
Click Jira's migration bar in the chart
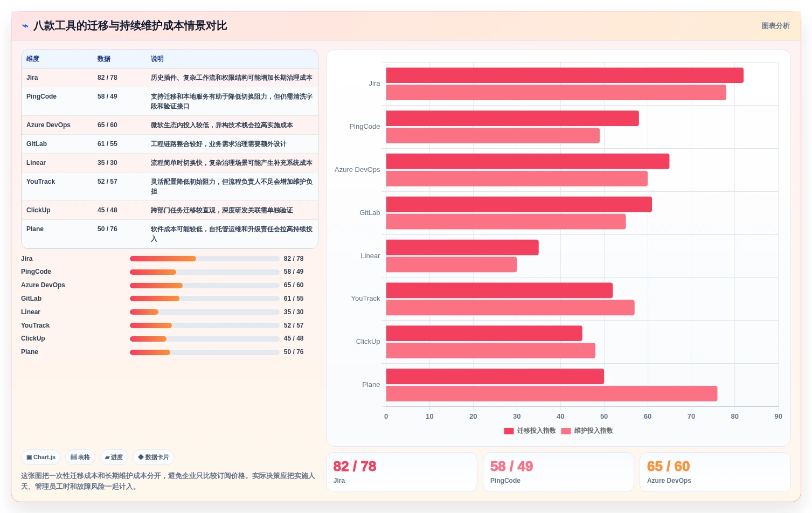[565, 75]
